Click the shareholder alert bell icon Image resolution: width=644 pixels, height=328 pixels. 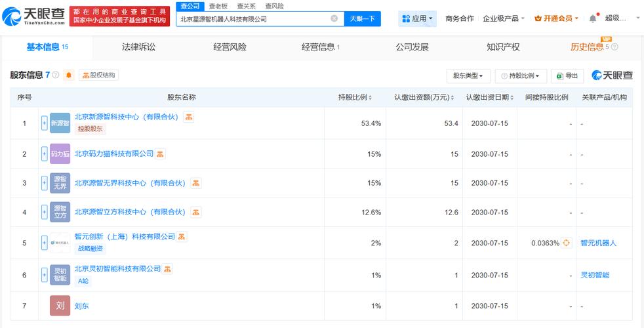pyautogui.click(x=69, y=75)
